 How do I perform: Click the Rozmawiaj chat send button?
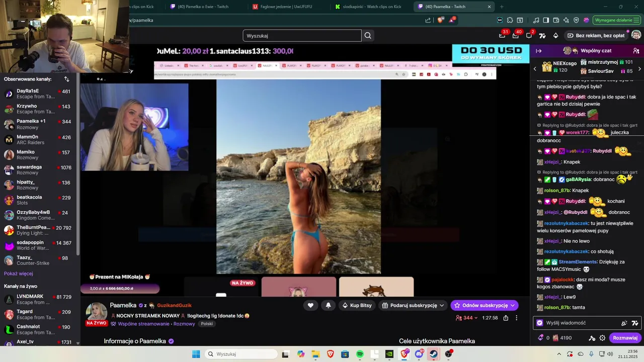coord(625,338)
